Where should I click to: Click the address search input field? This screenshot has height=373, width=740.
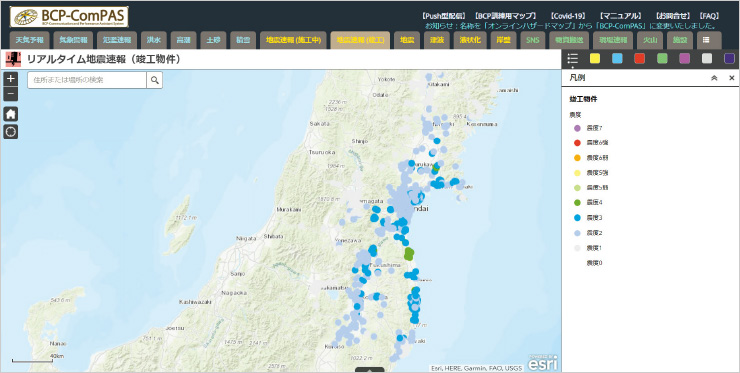(87, 80)
